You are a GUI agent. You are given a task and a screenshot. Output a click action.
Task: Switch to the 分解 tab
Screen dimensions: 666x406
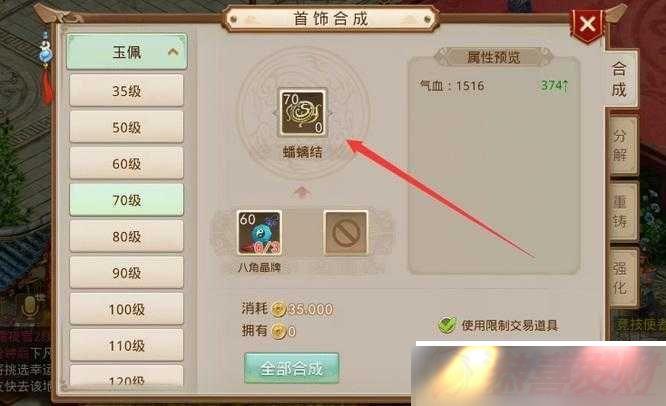(x=621, y=145)
